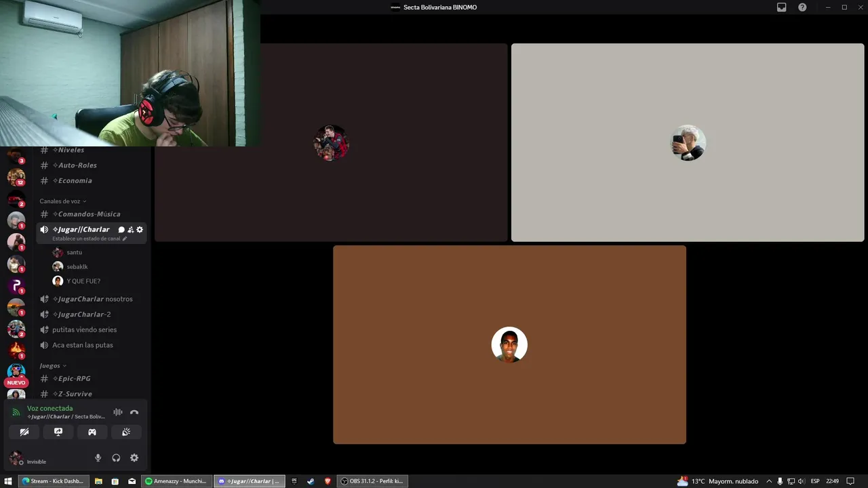The height and width of the screenshot is (488, 868).
Task: Open system volume control in tray
Action: 802,481
